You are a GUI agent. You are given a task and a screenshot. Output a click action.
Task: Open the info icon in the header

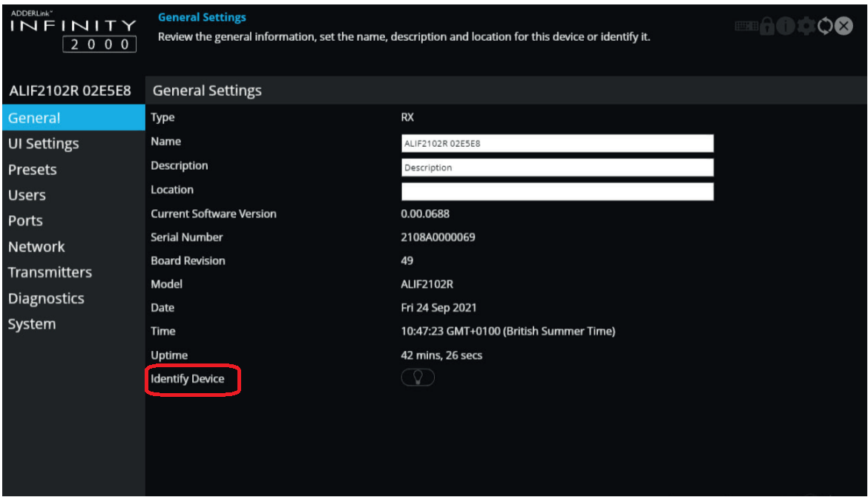tap(786, 26)
